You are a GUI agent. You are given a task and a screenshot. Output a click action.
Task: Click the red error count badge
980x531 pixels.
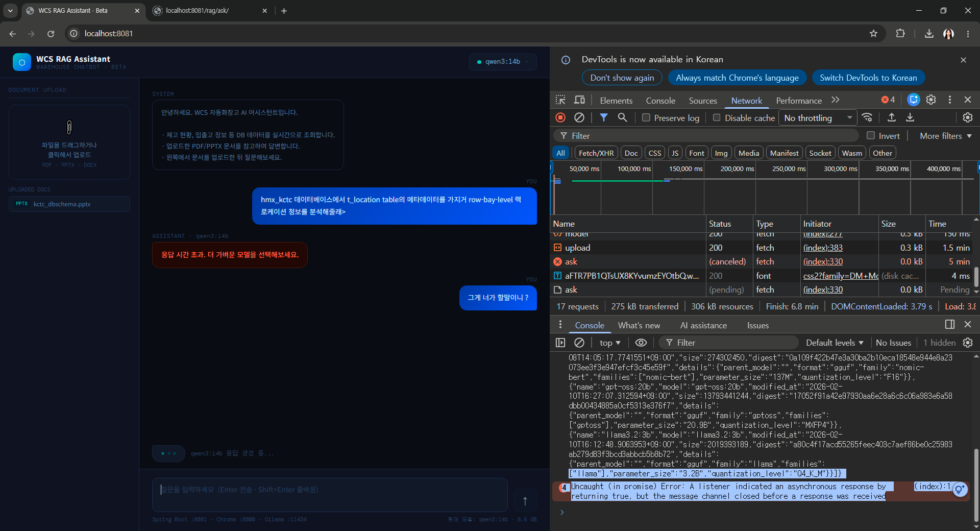click(888, 100)
